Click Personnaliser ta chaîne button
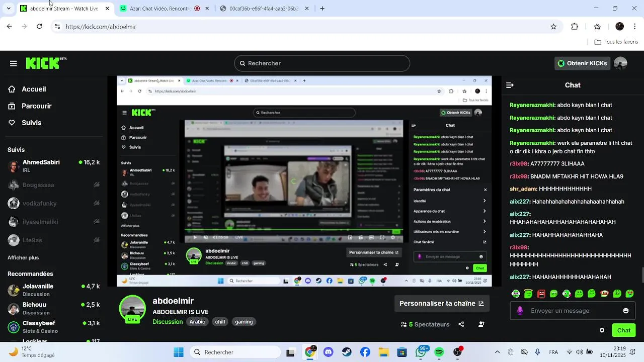Viewport: 644px width, 362px height. tap(441, 304)
